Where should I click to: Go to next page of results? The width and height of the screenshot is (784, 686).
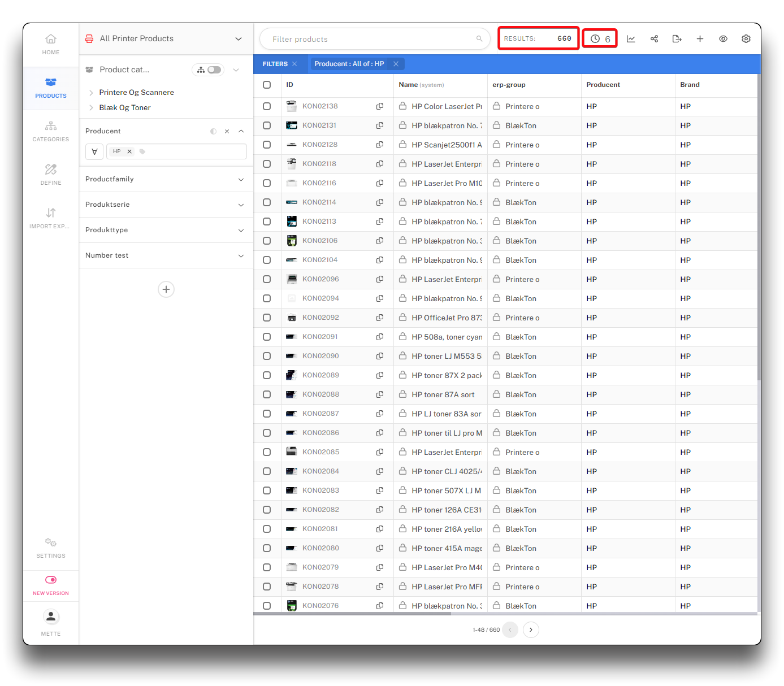click(531, 629)
